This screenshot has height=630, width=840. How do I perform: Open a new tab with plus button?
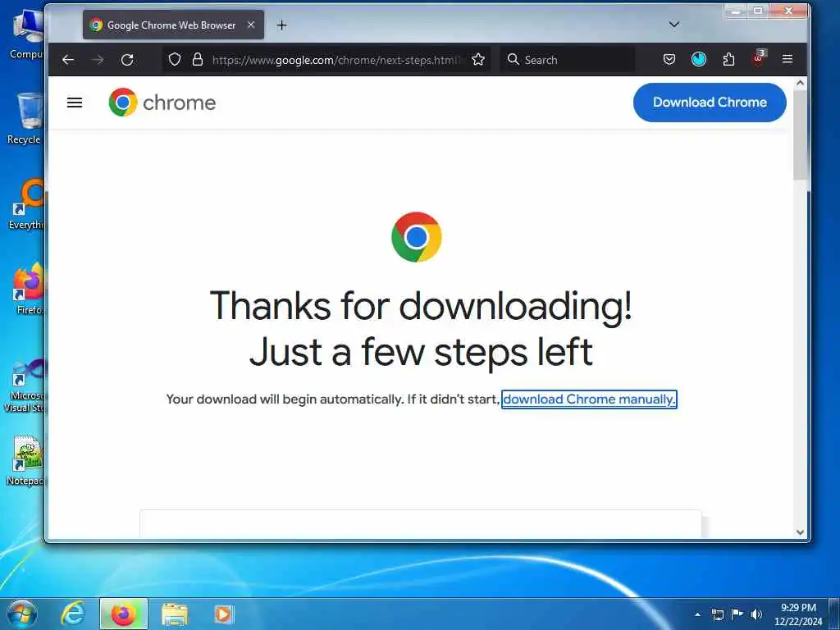282,25
